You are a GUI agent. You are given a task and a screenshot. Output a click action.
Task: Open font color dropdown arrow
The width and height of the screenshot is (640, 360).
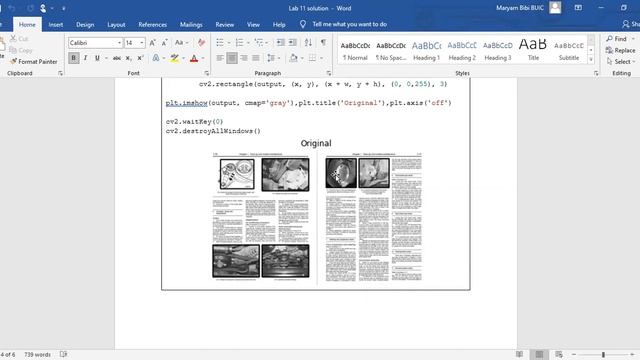point(203,58)
